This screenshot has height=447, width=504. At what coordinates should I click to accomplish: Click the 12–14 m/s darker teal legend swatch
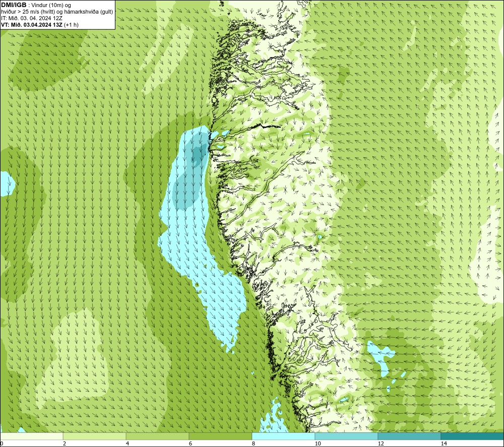[409, 436]
